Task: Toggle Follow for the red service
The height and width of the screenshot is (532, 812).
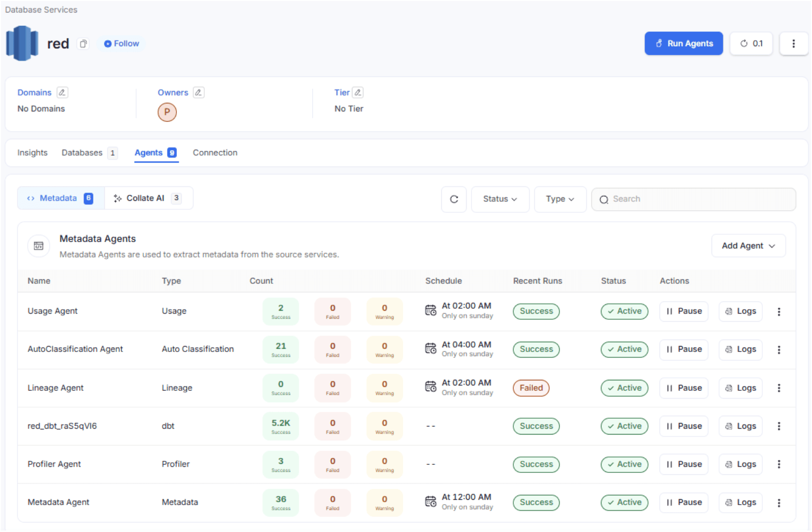Action: (x=122, y=44)
